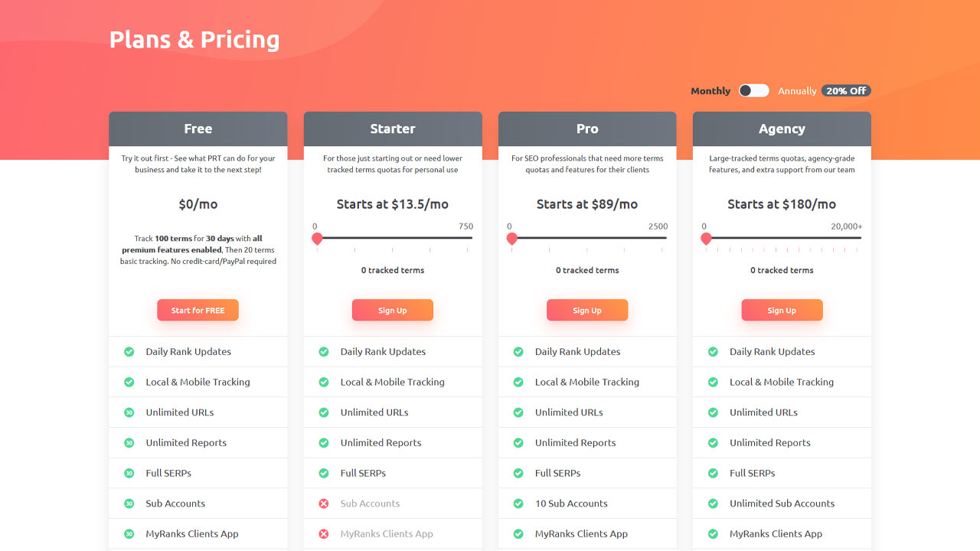Click the Pro plan tracked terms slider handle
The image size is (980, 551).
(x=511, y=238)
